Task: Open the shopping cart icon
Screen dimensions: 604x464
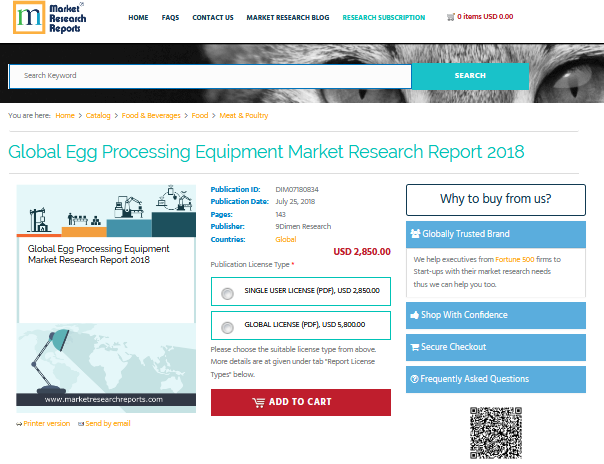Action: [450, 17]
